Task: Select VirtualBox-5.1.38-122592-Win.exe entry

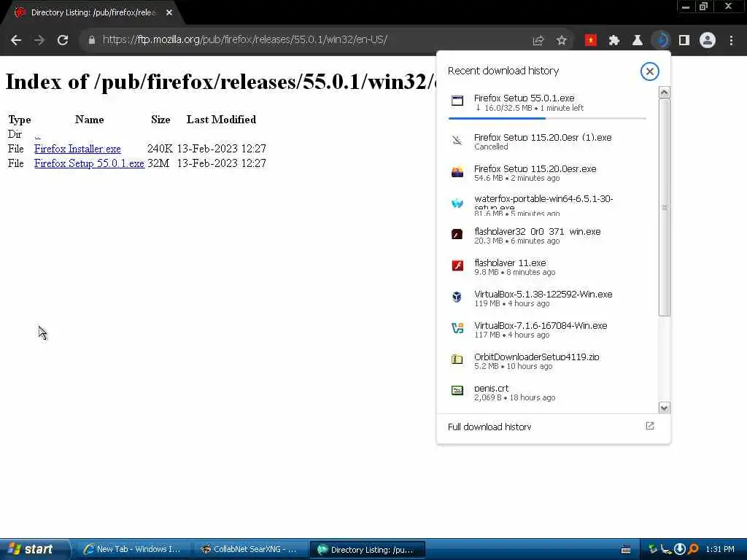Action: tap(547, 298)
